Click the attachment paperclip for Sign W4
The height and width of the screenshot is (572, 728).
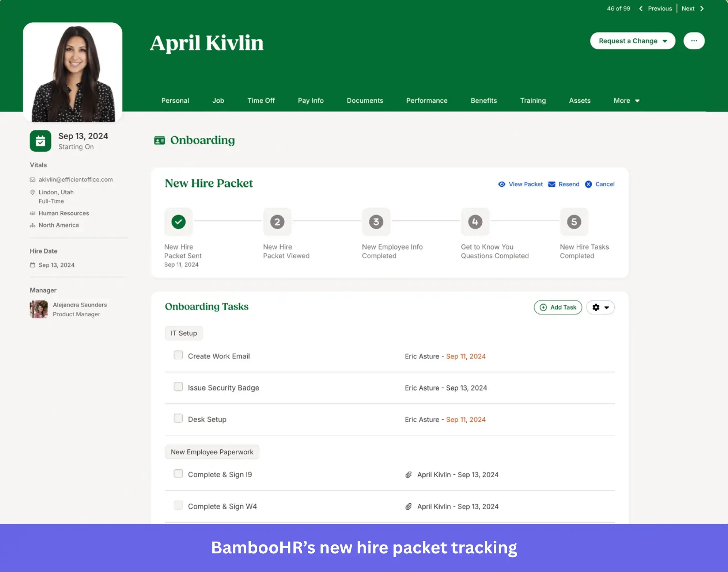coord(408,506)
